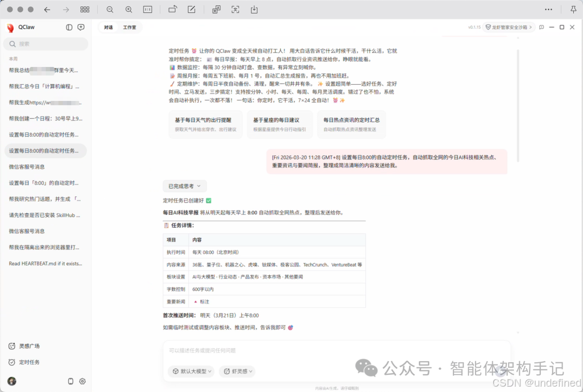This screenshot has height=392, width=583.
Task: Open chat 帮我汇总今日「计算机编程」
Action: (x=45, y=86)
